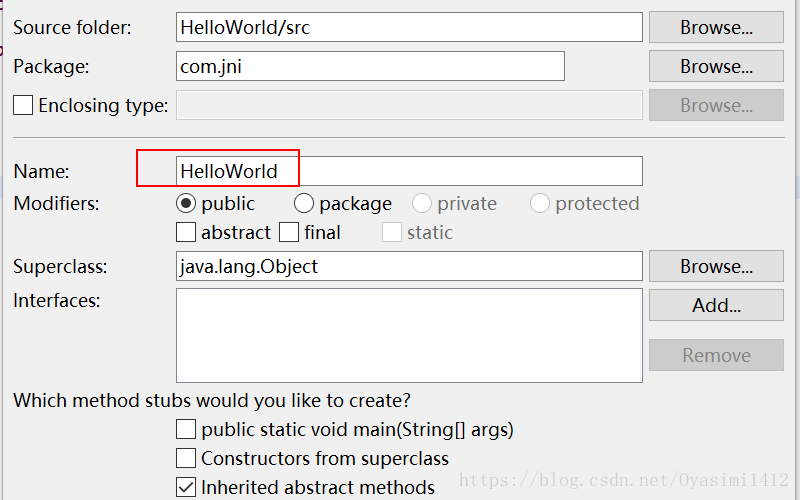Click the Interfaces: label
Image resolution: width=800 pixels, height=500 pixels.
pos(57,301)
